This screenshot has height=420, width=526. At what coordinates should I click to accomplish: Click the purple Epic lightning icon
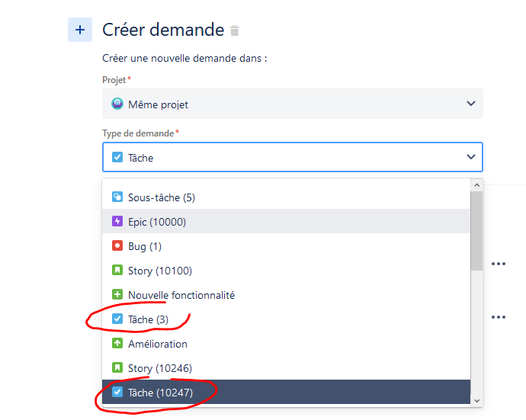[117, 221]
